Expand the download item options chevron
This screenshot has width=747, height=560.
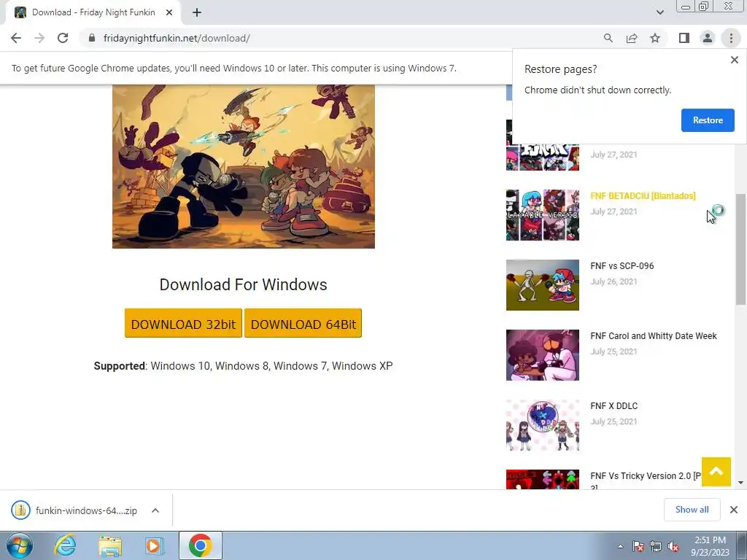(155, 510)
